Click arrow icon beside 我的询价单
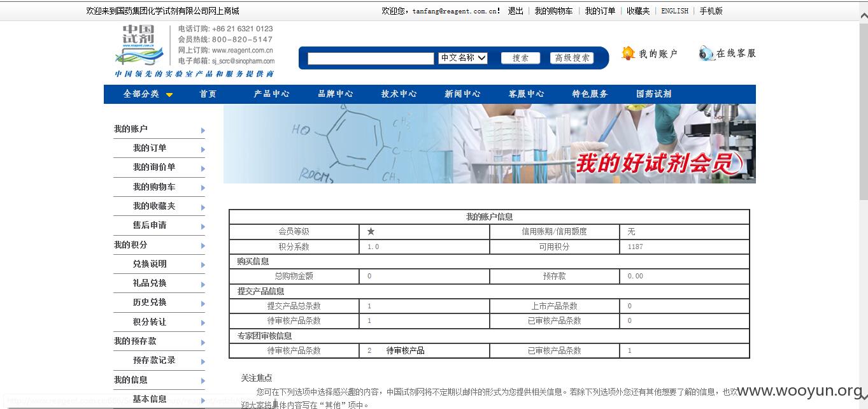Image resolution: width=868 pixels, height=409 pixels. click(x=203, y=169)
